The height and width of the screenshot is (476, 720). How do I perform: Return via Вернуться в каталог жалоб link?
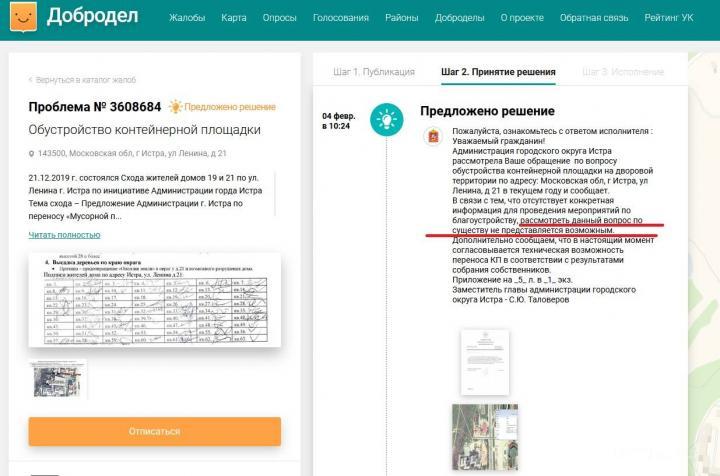coord(82,80)
